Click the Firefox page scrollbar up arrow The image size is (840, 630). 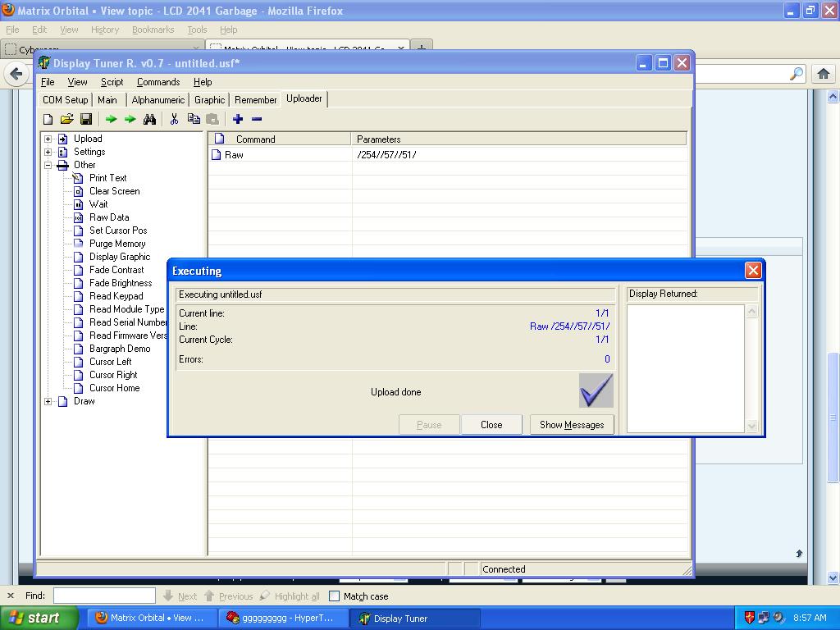click(833, 97)
